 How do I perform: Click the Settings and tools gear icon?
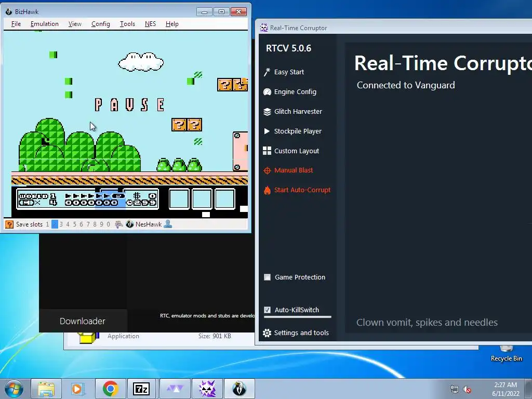tap(267, 333)
